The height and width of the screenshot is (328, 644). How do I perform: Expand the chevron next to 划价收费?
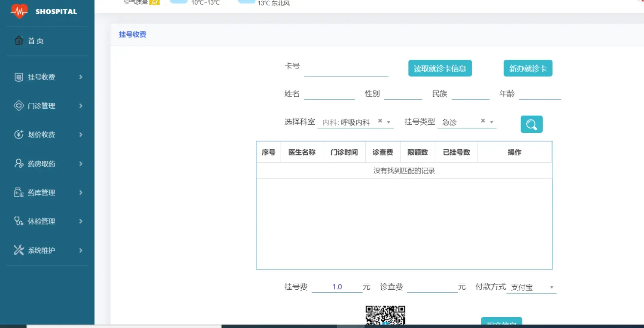point(81,135)
